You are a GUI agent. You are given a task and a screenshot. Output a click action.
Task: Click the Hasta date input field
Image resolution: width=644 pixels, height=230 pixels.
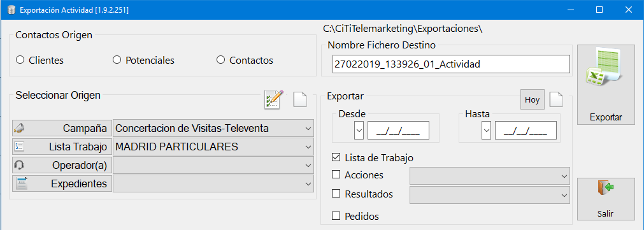tap(526, 131)
